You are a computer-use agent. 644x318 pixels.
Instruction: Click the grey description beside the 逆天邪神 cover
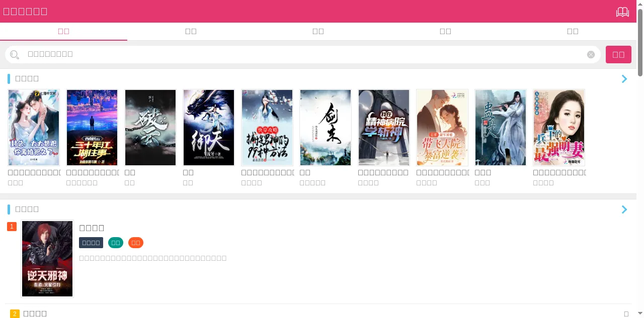point(153,258)
